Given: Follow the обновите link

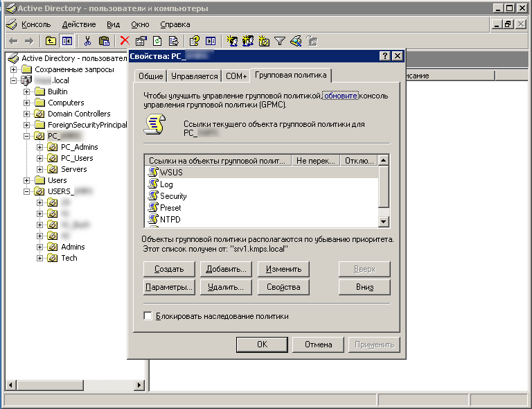Looking at the screenshot, I should (x=341, y=96).
